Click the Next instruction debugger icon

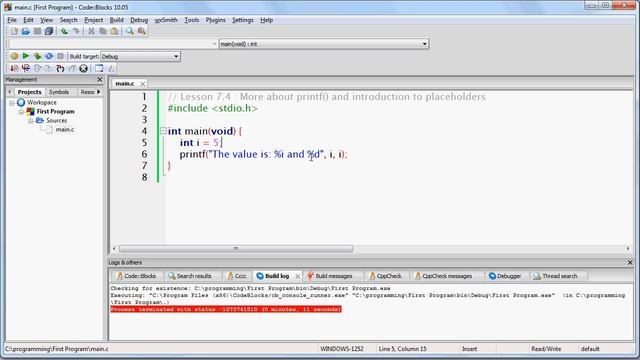pyautogui.click(x=49, y=69)
